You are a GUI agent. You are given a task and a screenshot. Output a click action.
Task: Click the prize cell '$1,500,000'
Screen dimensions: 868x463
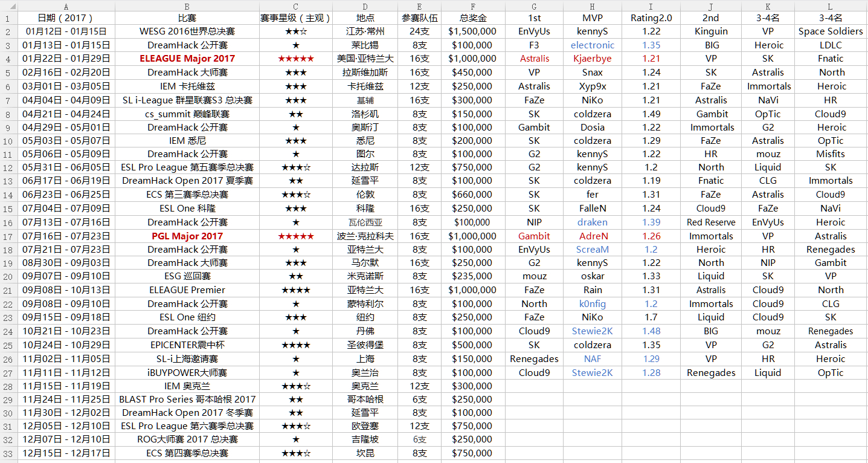pos(473,31)
